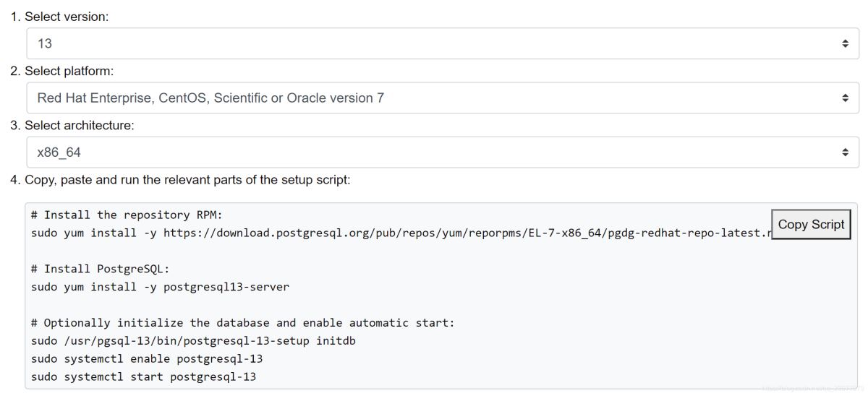The width and height of the screenshot is (868, 396).
Task: Click the faint watermark text at bottom right
Action: tap(809, 389)
